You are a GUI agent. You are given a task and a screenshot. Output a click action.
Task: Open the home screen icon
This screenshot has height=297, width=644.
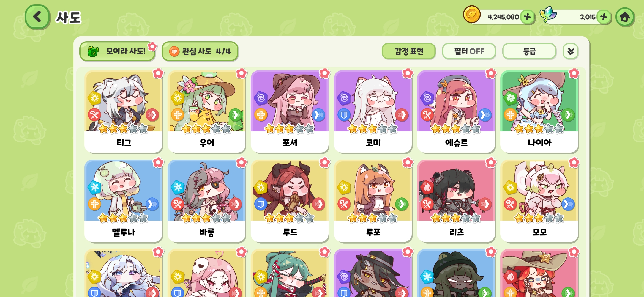(625, 17)
